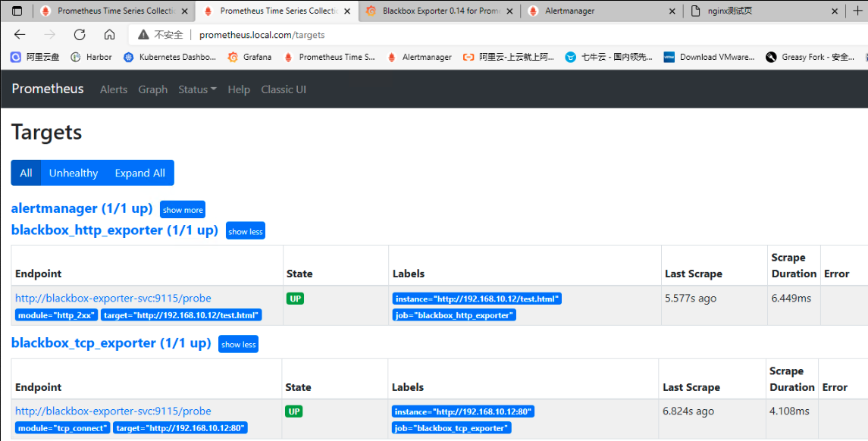Go to browser home page

110,34
